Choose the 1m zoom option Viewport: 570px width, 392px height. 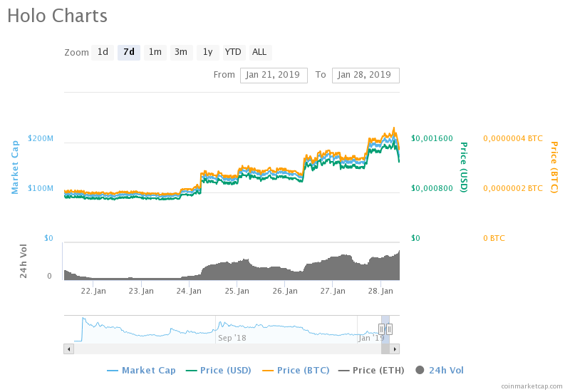[x=155, y=52]
